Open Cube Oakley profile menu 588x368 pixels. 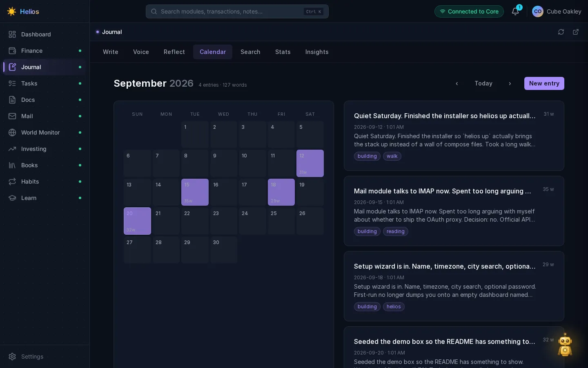(x=557, y=11)
